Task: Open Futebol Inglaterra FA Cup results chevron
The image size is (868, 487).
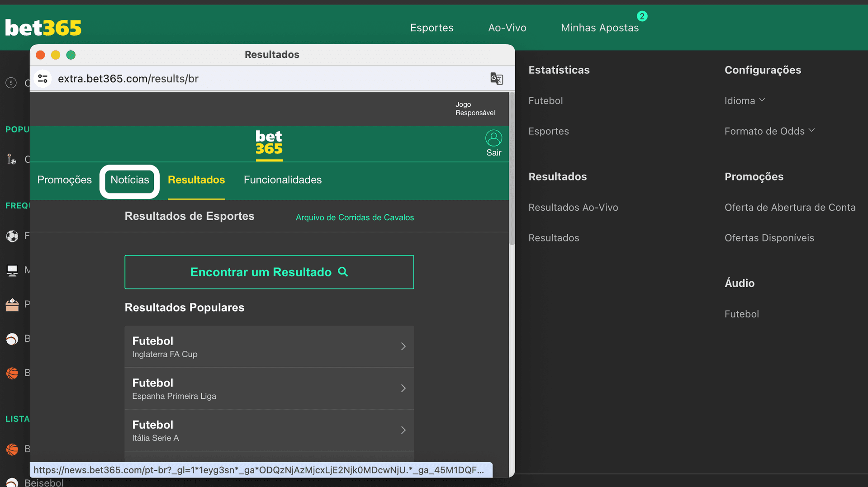Action: click(x=403, y=346)
